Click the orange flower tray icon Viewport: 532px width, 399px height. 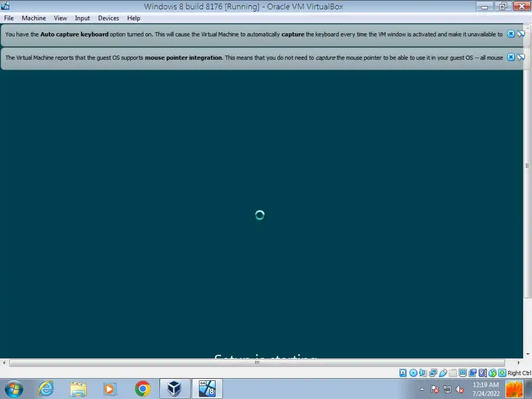click(514, 389)
